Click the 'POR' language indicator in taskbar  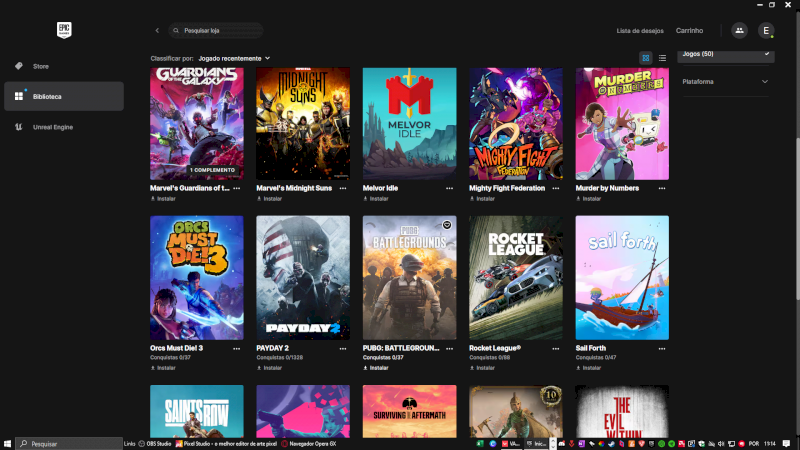pyautogui.click(x=754, y=444)
